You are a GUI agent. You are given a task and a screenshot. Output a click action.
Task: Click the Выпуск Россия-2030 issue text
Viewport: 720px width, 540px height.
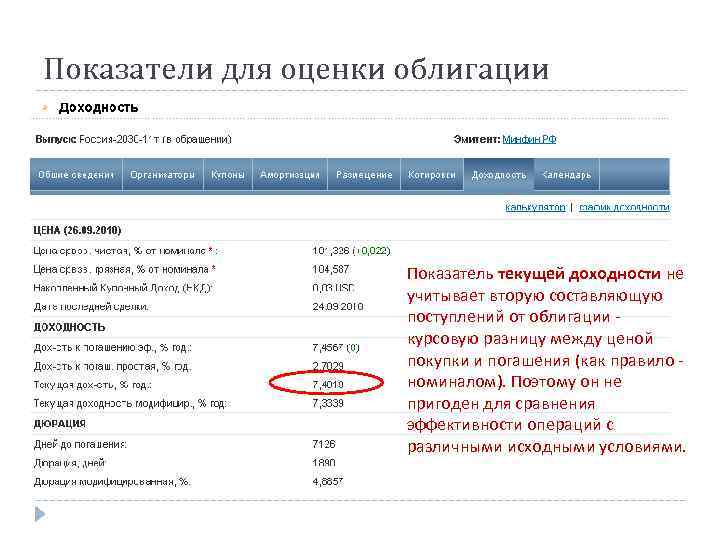(133, 139)
